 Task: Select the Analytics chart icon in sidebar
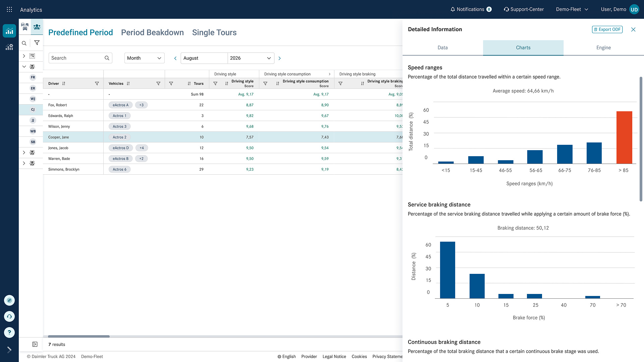coord(9,31)
